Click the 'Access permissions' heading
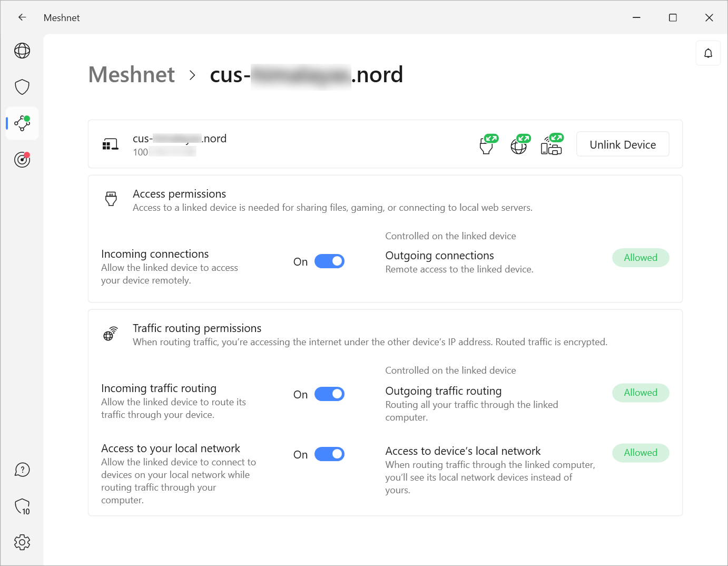Viewport: 728px width, 566px height. (x=179, y=194)
